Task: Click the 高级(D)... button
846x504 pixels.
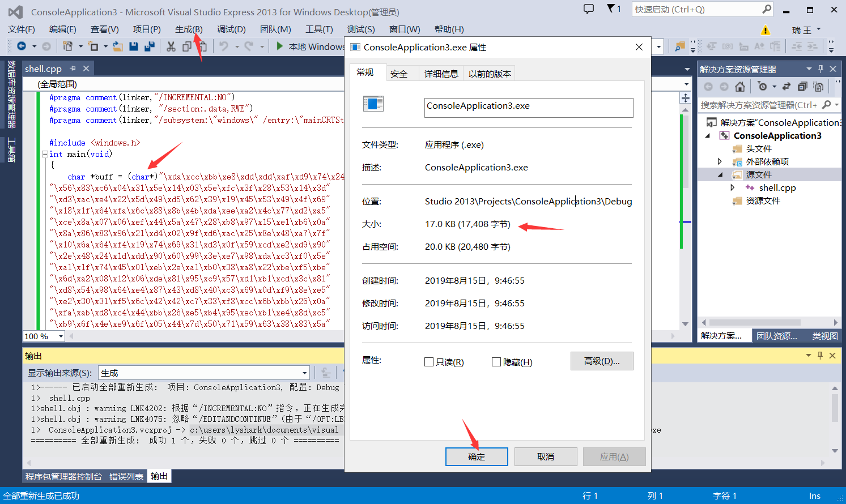Action: pos(602,361)
